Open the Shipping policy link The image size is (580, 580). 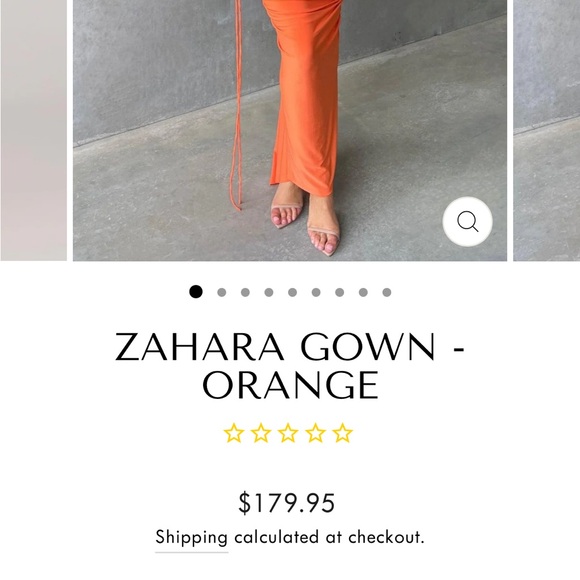tap(191, 538)
